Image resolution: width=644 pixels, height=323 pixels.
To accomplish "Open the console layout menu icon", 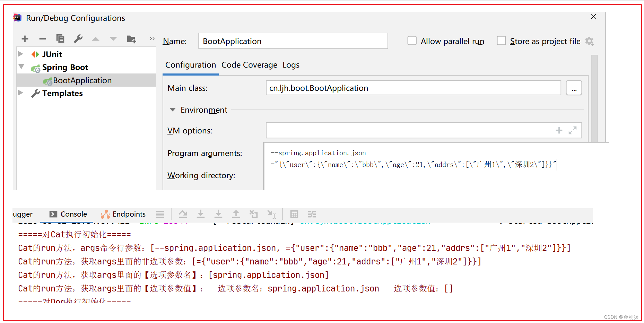I will (160, 215).
